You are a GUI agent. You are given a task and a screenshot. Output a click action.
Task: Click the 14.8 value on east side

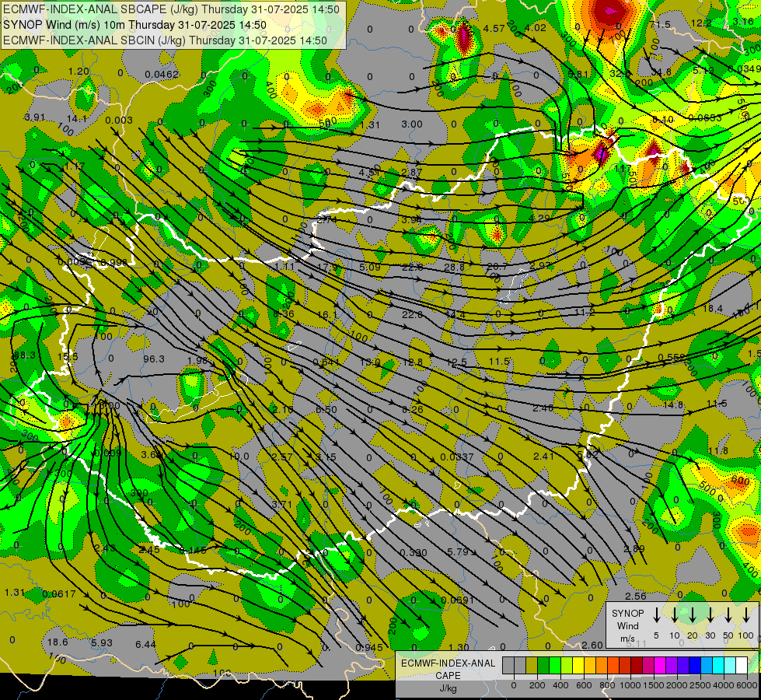pyautogui.click(x=672, y=404)
